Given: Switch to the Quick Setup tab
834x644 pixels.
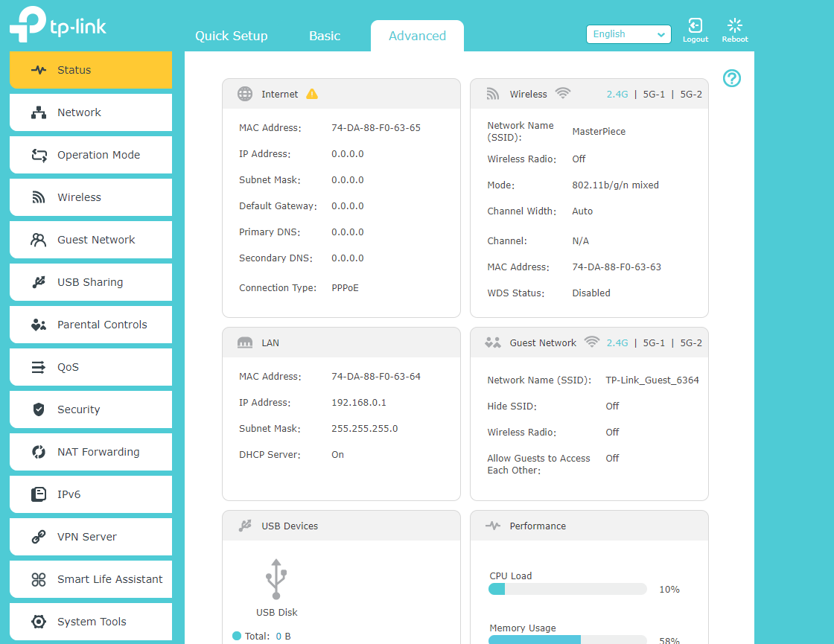Looking at the screenshot, I should 232,36.
